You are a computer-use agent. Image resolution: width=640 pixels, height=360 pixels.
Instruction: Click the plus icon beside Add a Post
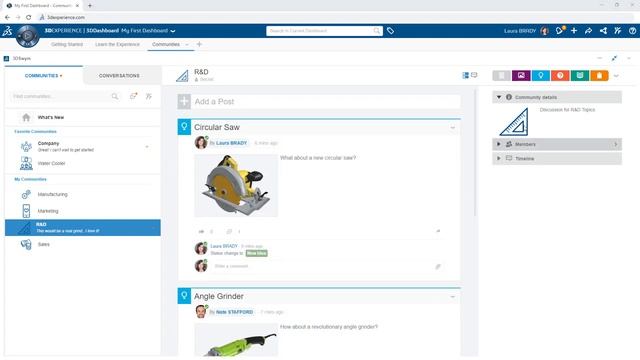[184, 102]
